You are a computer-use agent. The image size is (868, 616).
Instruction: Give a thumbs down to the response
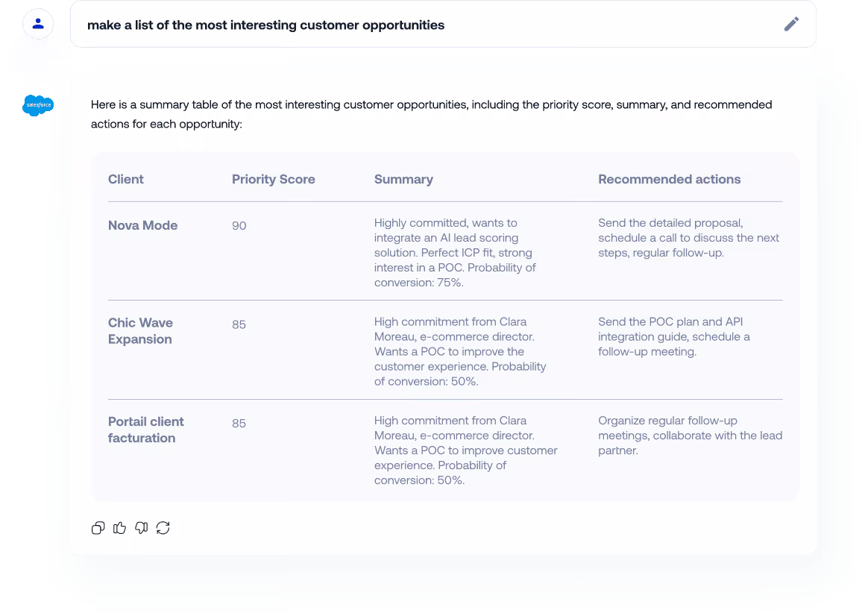(x=141, y=528)
